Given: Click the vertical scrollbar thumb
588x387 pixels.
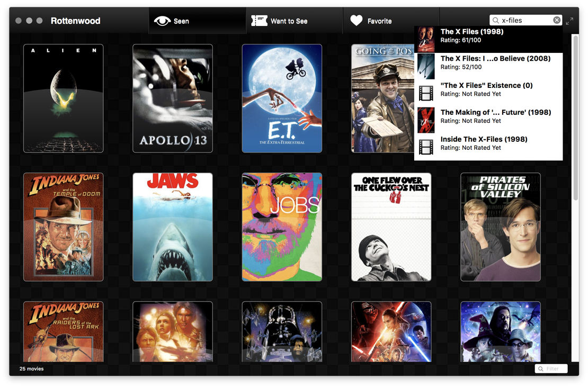Looking at the screenshot, I should coord(576,118).
